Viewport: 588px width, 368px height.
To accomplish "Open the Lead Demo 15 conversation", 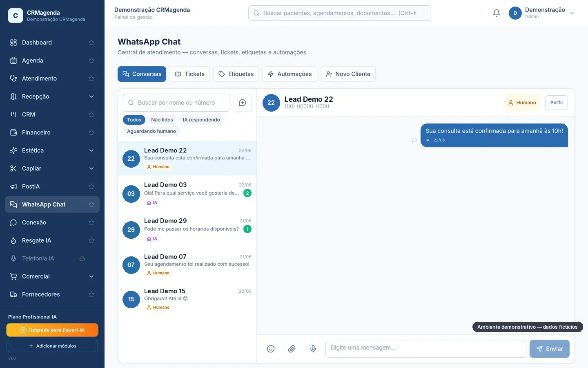I will tap(187, 299).
